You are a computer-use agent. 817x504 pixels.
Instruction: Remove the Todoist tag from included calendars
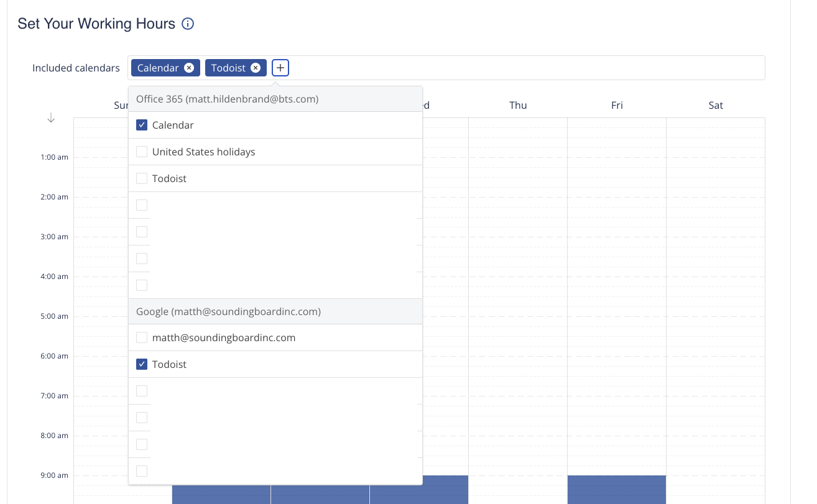pos(255,68)
